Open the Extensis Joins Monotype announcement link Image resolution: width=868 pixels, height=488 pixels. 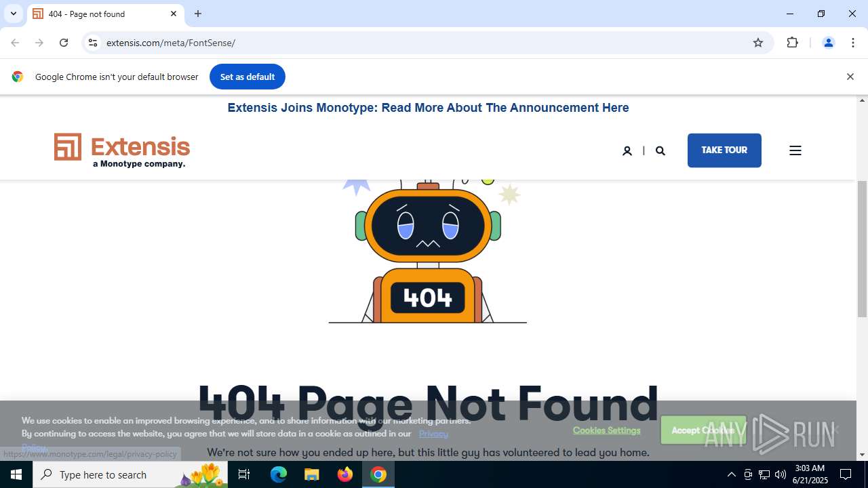click(x=428, y=108)
